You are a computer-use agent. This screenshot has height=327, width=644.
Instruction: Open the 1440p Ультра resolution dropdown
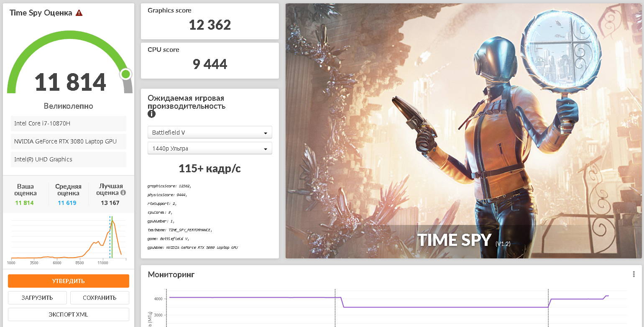(x=210, y=148)
